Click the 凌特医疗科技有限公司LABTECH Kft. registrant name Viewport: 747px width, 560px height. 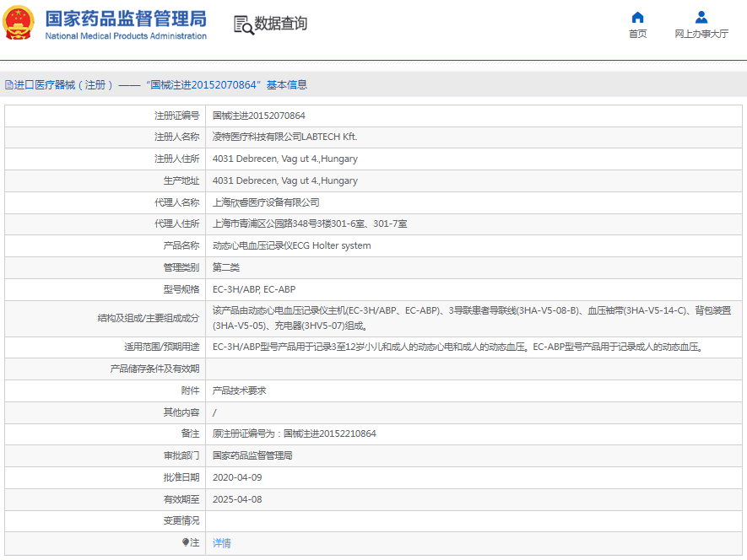pos(284,137)
